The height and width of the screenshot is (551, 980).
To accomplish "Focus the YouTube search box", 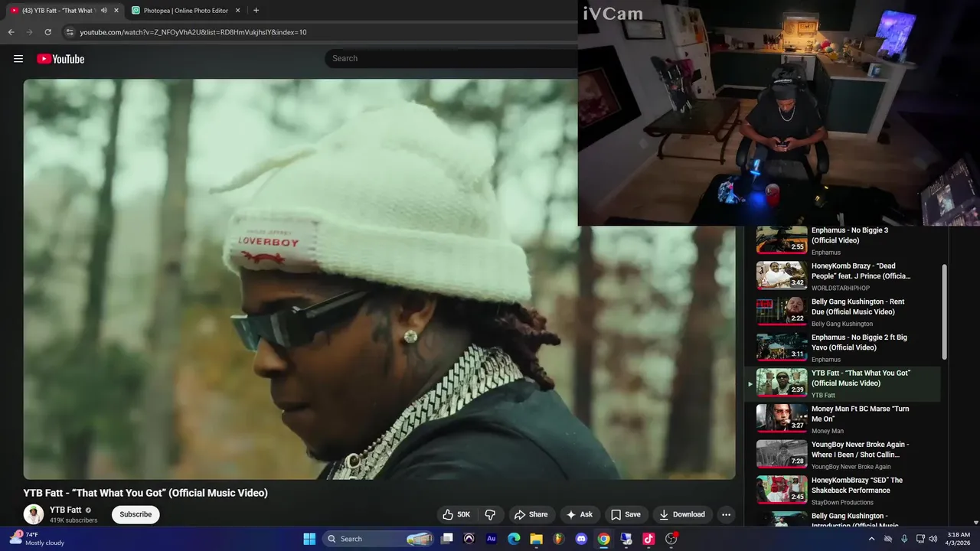I will (452, 58).
